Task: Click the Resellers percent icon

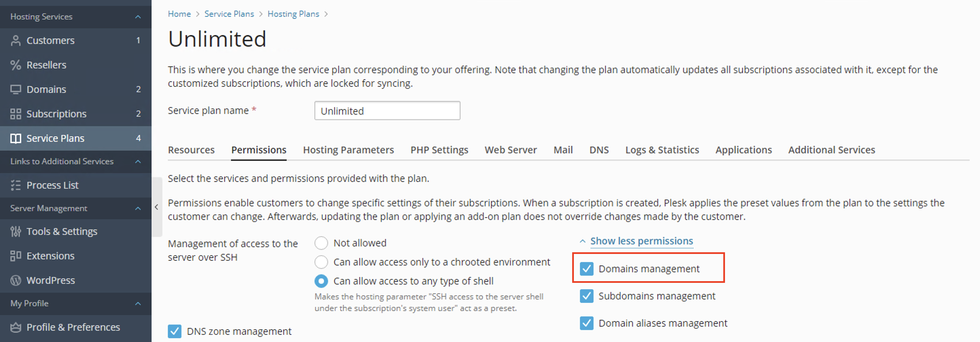Action: [16, 65]
